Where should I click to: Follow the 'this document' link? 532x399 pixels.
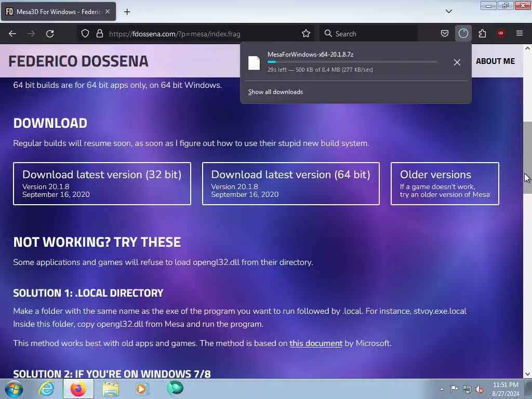[x=316, y=343]
